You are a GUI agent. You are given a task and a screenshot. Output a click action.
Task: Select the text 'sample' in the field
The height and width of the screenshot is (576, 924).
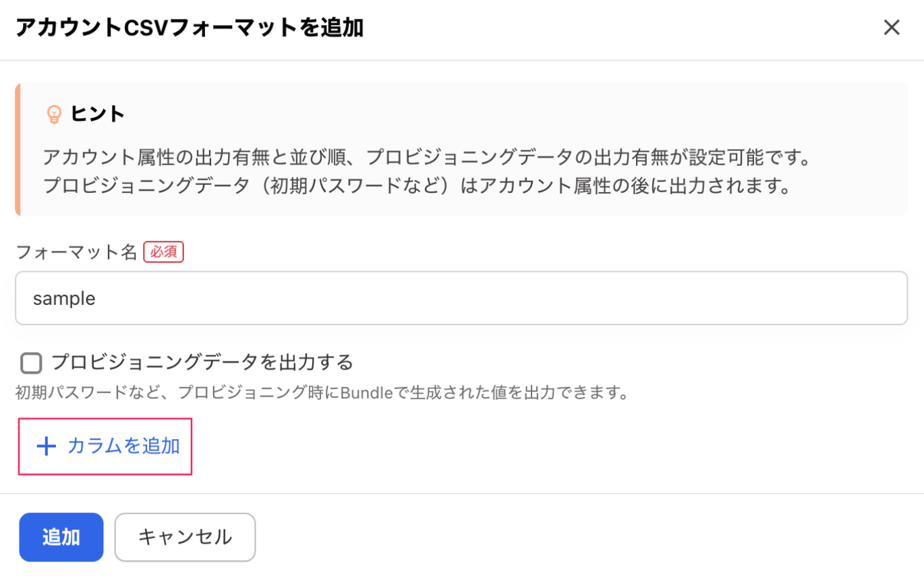click(x=64, y=297)
